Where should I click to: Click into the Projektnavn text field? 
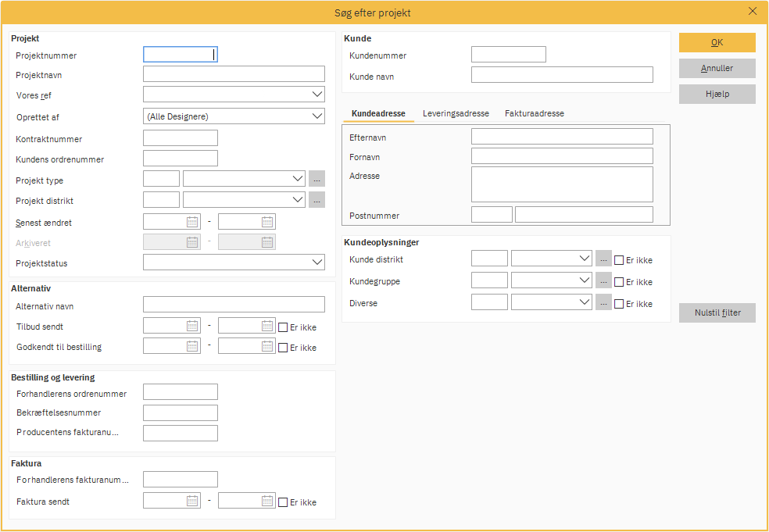pos(234,74)
